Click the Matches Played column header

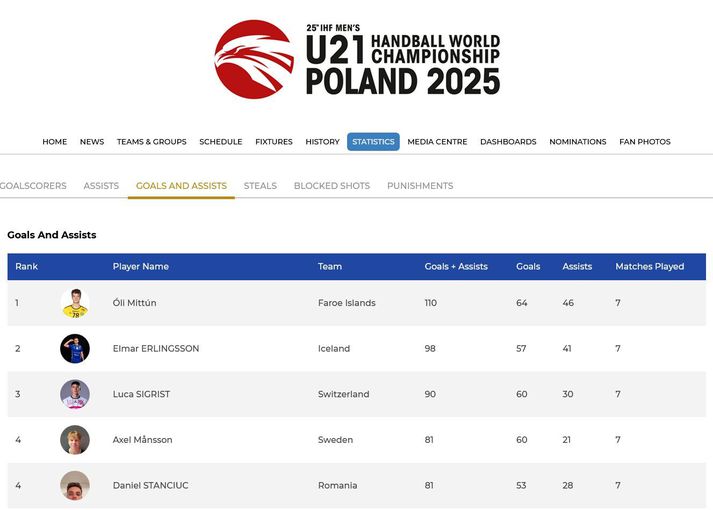click(x=650, y=266)
